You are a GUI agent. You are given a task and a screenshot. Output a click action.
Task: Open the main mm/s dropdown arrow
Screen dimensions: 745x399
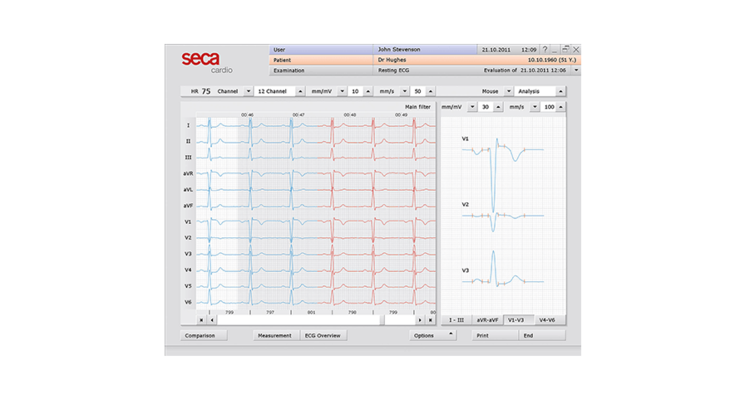pos(404,91)
